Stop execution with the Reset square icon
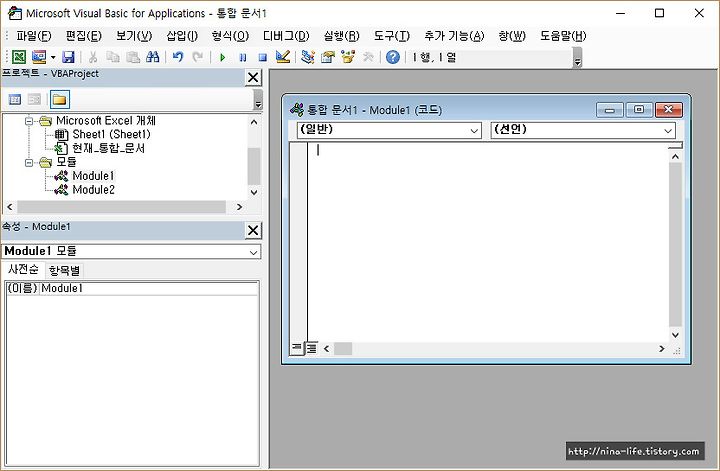Viewport: 720px width, 471px height. [263, 57]
